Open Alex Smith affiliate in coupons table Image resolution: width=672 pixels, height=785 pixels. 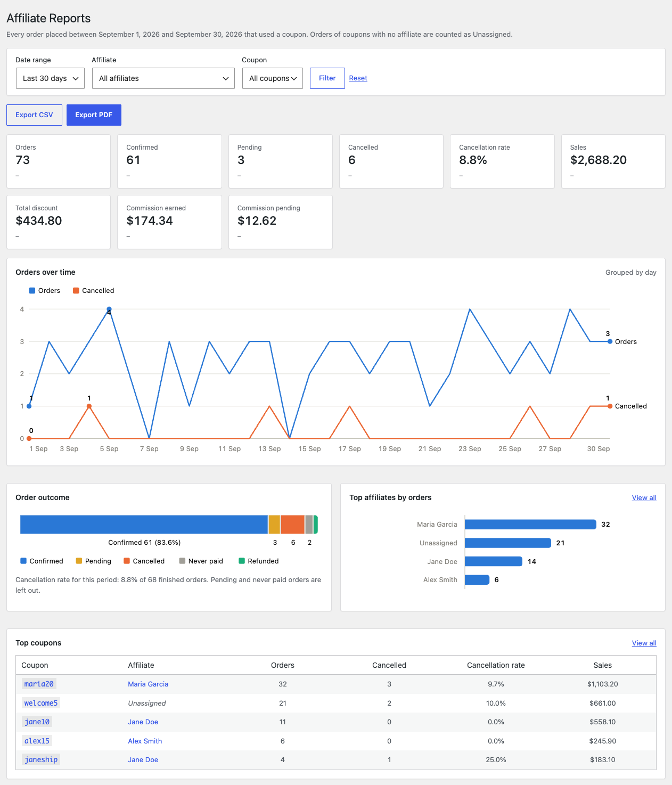[x=145, y=741]
